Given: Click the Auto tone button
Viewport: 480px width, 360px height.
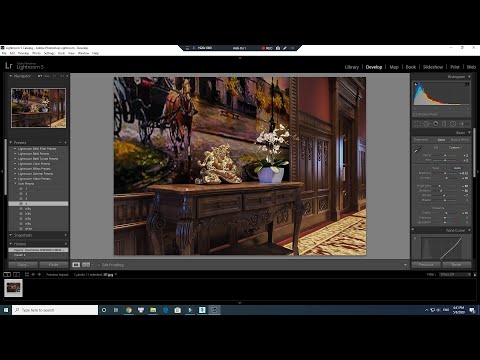Looking at the screenshot, I should click(457, 168).
